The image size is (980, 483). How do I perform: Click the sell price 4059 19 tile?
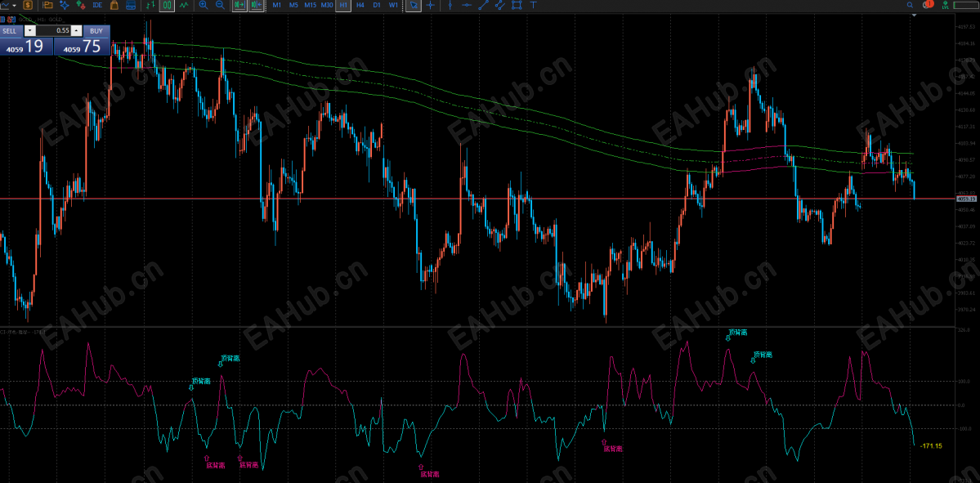coord(26,47)
